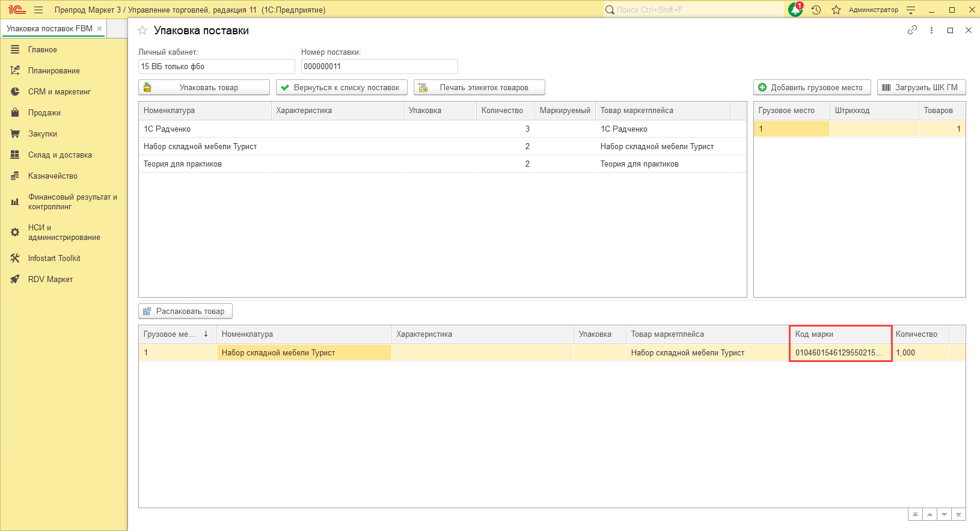
Task: Close the Упаковка поставок FBM tab
Action: pyautogui.click(x=100, y=28)
